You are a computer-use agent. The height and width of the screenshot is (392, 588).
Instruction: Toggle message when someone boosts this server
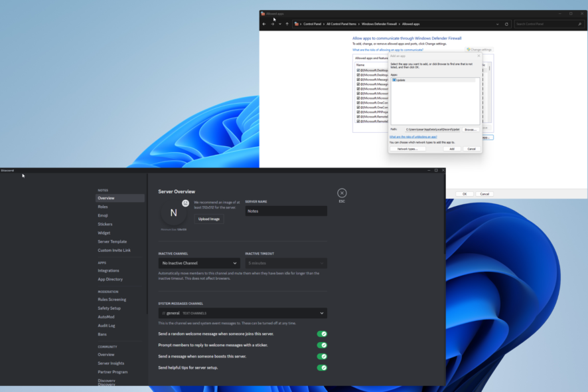(322, 356)
